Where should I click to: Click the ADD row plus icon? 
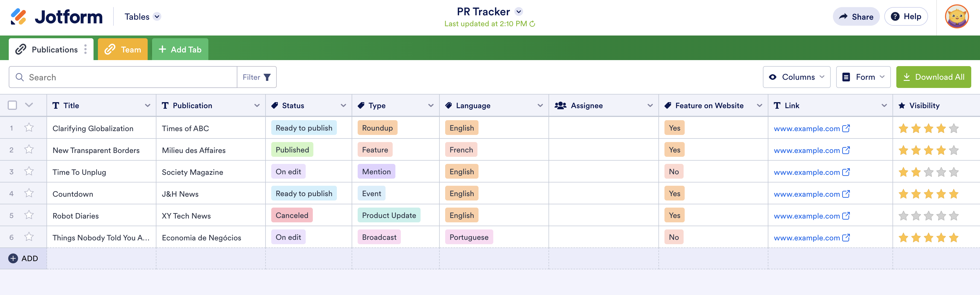13,258
